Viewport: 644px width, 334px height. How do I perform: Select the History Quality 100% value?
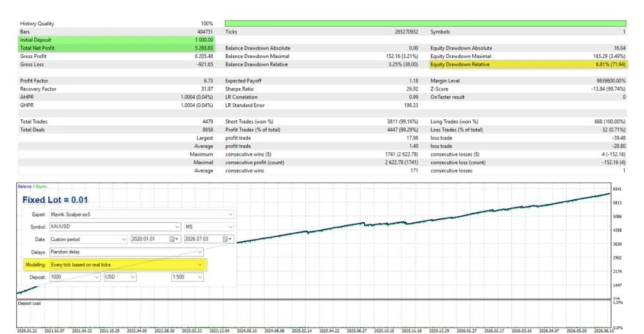pos(207,23)
